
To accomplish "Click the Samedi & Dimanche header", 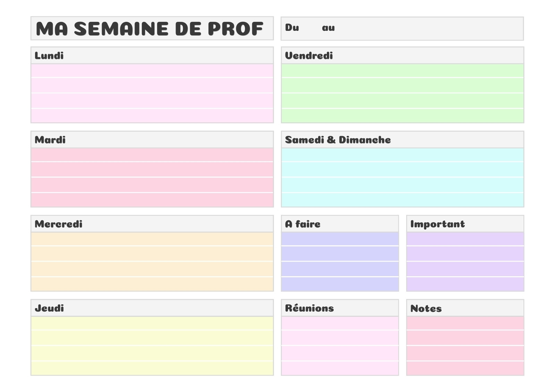I will pyautogui.click(x=402, y=140).
